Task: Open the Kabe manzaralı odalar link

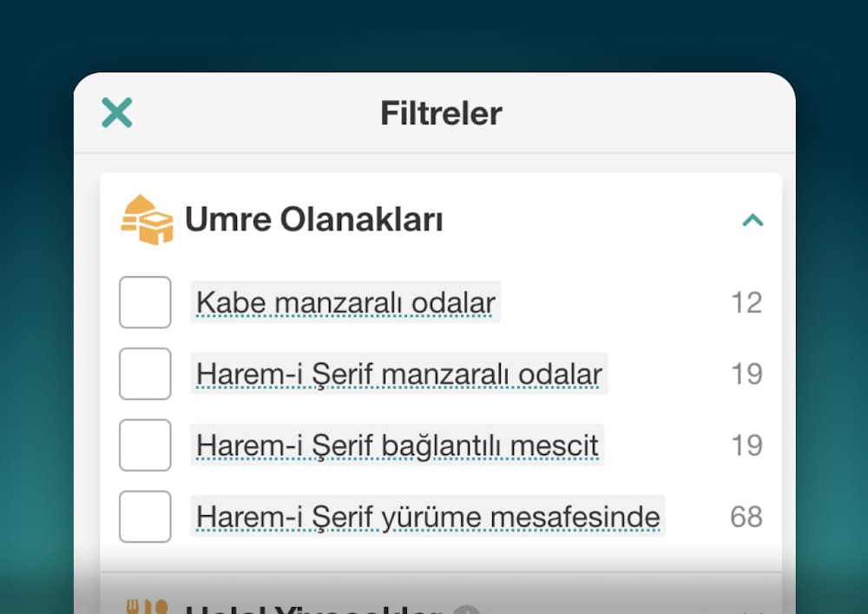Action: 345,303
